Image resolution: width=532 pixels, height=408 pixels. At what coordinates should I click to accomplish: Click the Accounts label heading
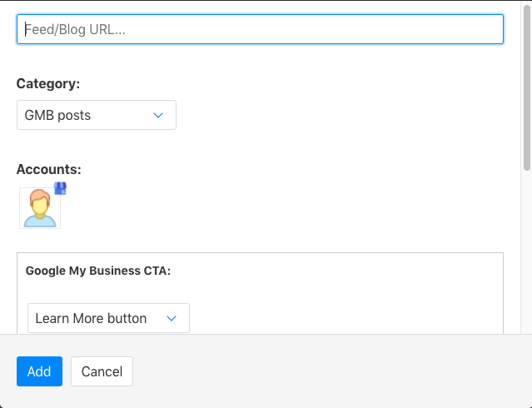click(49, 169)
